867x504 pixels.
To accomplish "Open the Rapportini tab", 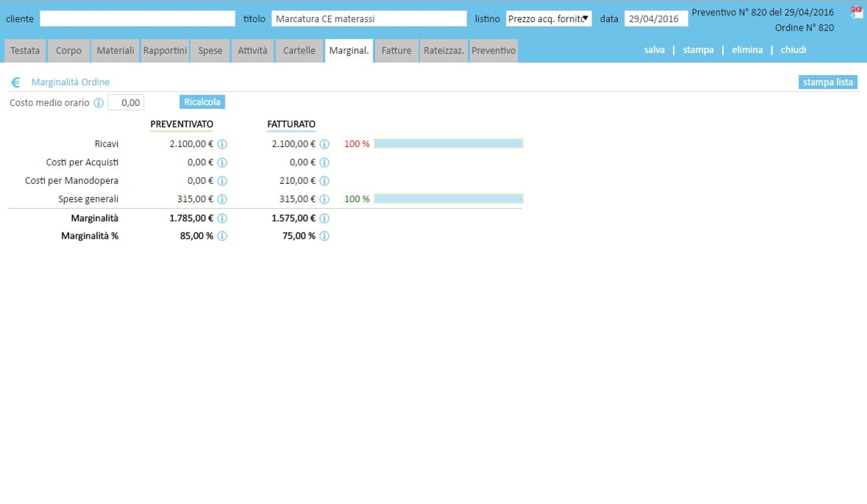I will 165,51.
